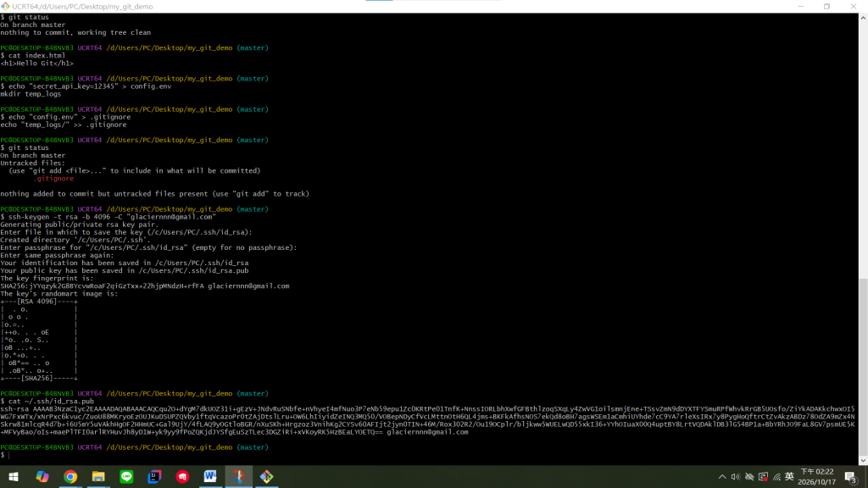The image size is (868, 488).
Task: Restore down the Git Bash window
Action: pos(827,7)
